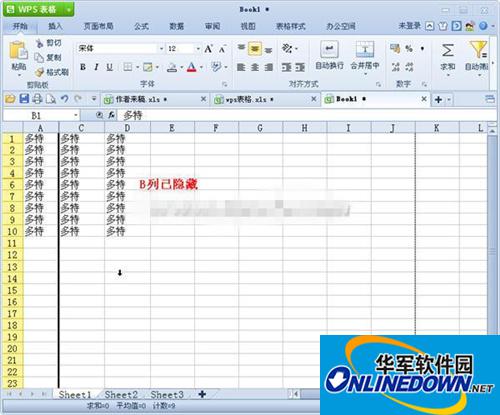Increase font size with large A
This screenshot has height=415, width=500.
tap(209, 49)
